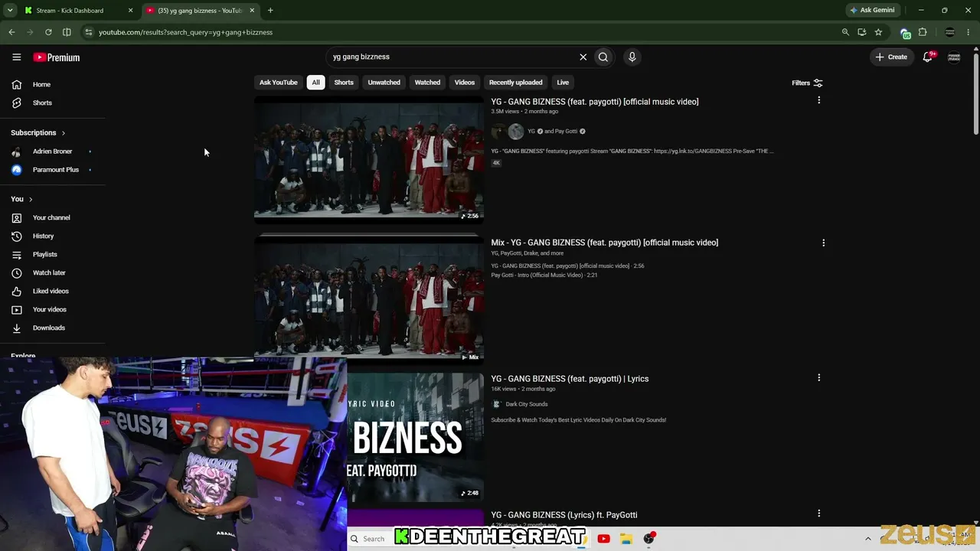Viewport: 980px width, 551px height.
Task: Open the Adrien Broner subscription channel
Action: [x=52, y=152]
